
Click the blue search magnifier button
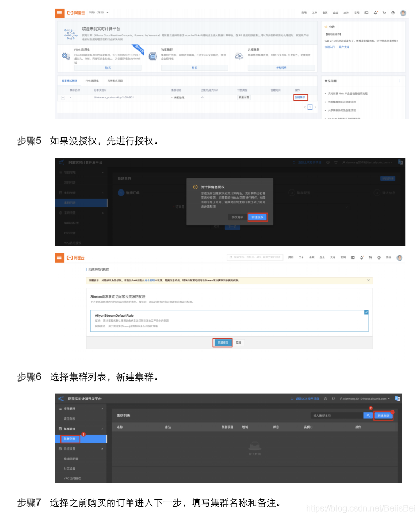click(x=368, y=416)
